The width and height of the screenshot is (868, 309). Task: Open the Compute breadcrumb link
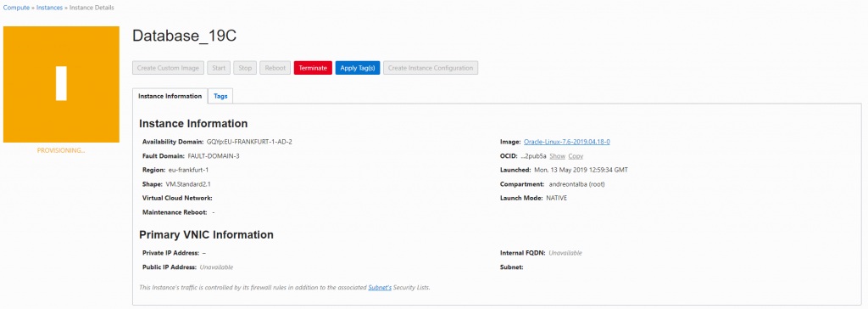click(17, 8)
